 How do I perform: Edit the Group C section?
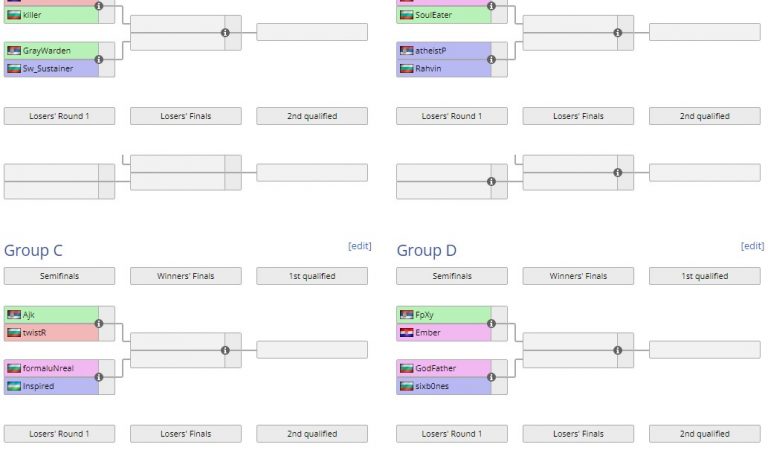[360, 246]
